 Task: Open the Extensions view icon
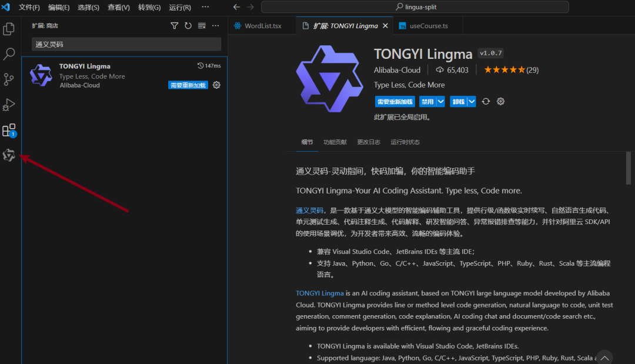(x=9, y=131)
